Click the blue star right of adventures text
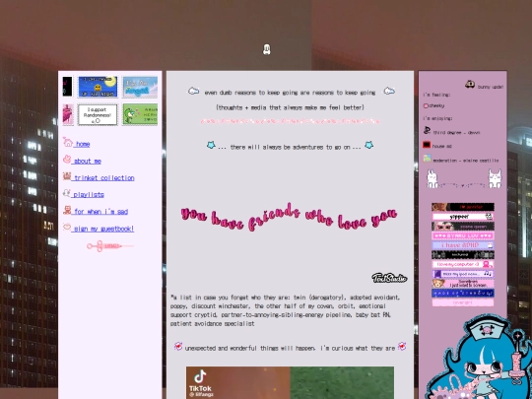Viewport: 532px width, 399px height. tap(368, 145)
